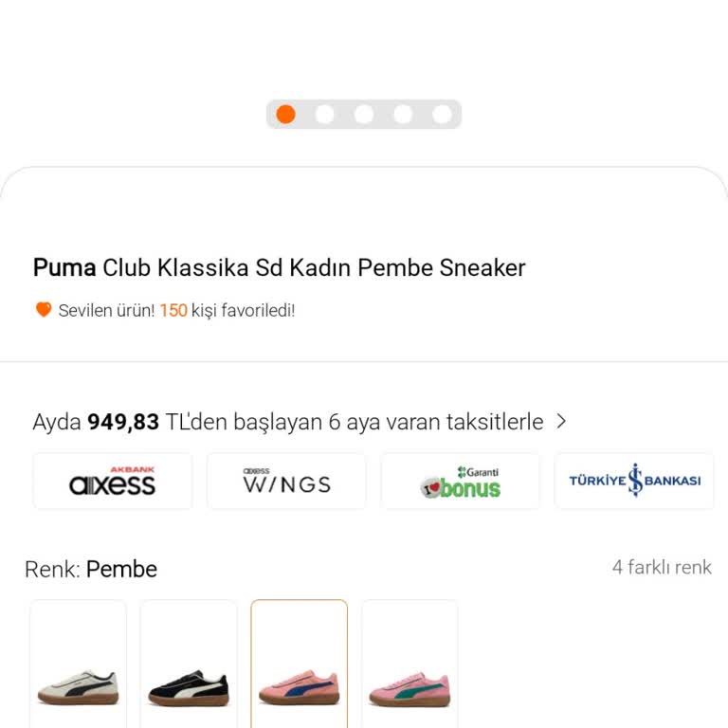728x728 pixels.
Task: Open the 949,83 TL installment options text
Action: (288, 422)
